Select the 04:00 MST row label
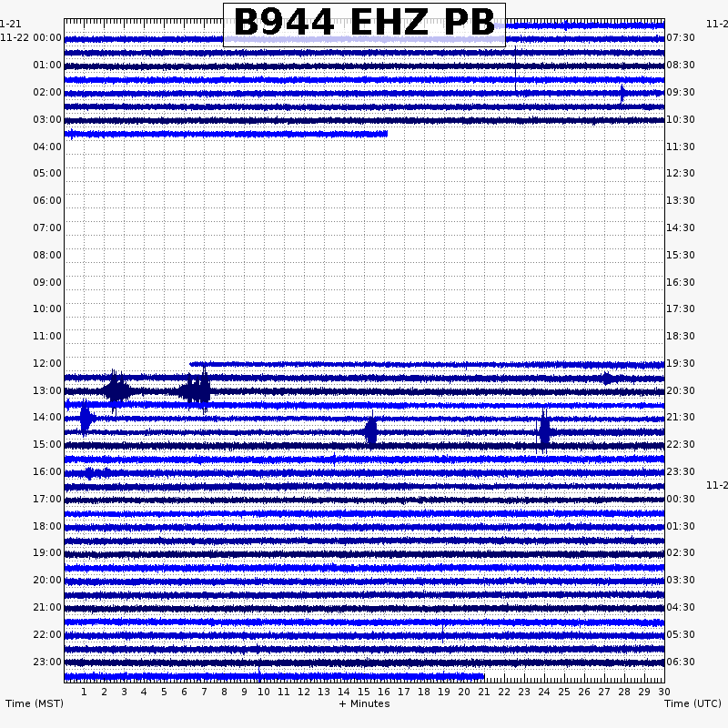 47,147
